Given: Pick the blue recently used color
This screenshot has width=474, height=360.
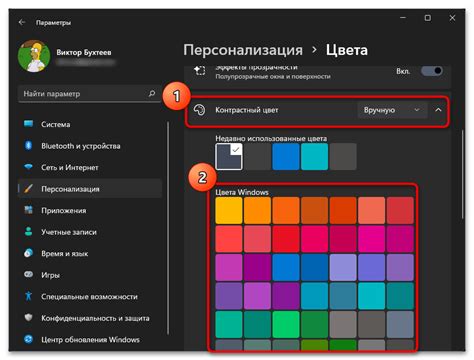Looking at the screenshot, I should click(286, 157).
